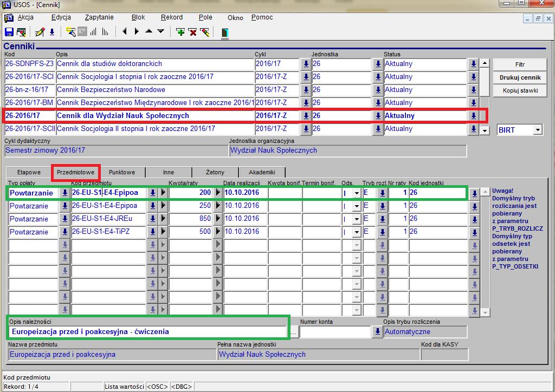The image size is (555, 392).
Task: Go to previous block left arrow
Action: click(124, 31)
